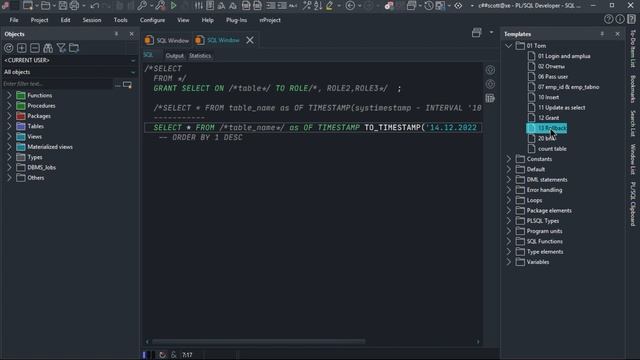Expand the Constants templates folder
The width and height of the screenshot is (640, 360).
pos(509,159)
